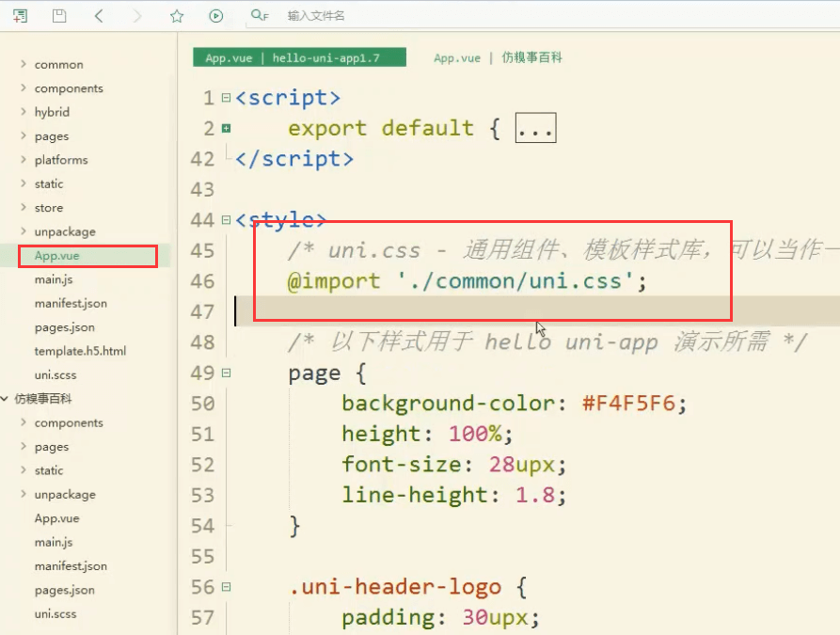Expand the platforms folder

(x=23, y=159)
